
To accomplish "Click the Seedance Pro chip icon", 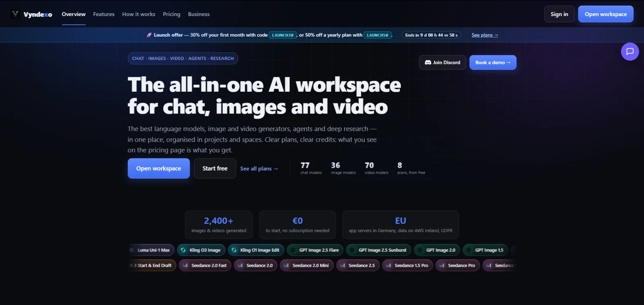I will [x=442, y=265].
